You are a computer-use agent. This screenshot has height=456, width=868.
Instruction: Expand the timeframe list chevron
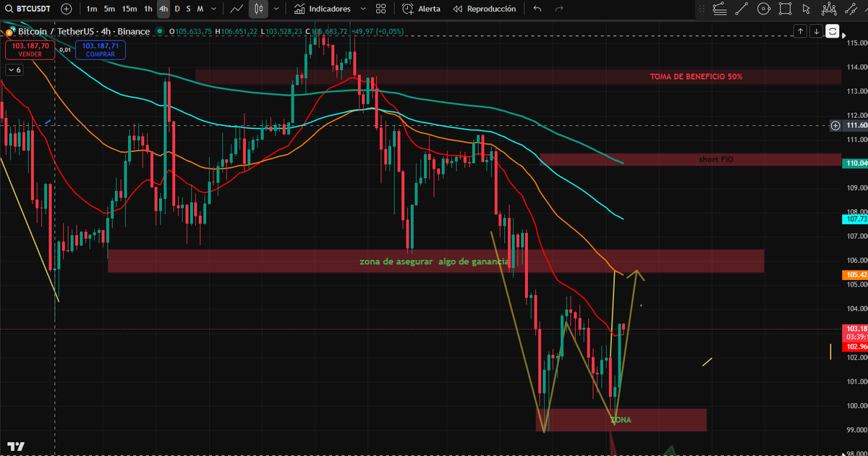[213, 9]
